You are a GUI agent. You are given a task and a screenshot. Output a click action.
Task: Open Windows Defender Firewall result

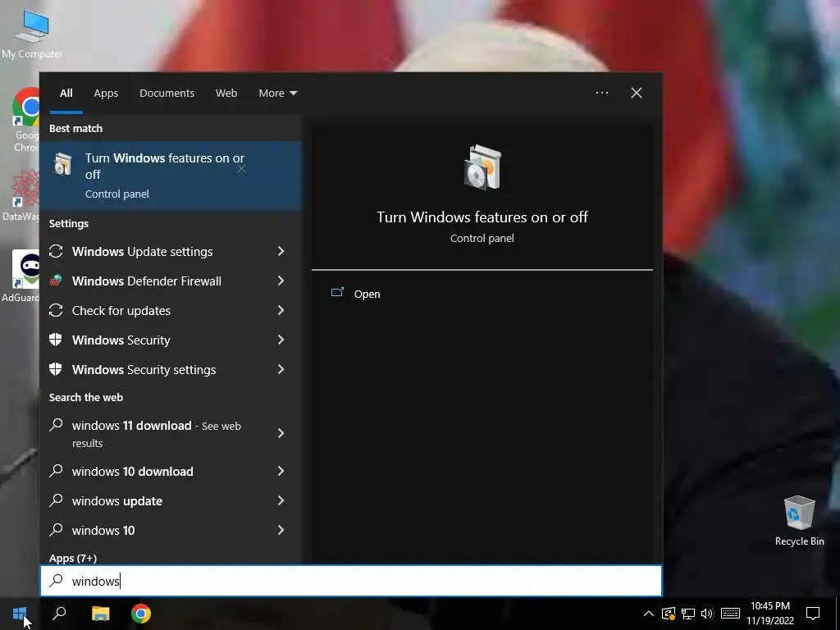tap(155, 281)
